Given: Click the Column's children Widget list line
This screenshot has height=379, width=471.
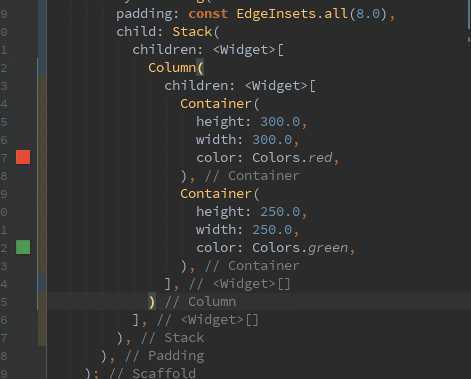Looking at the screenshot, I should click(240, 86).
